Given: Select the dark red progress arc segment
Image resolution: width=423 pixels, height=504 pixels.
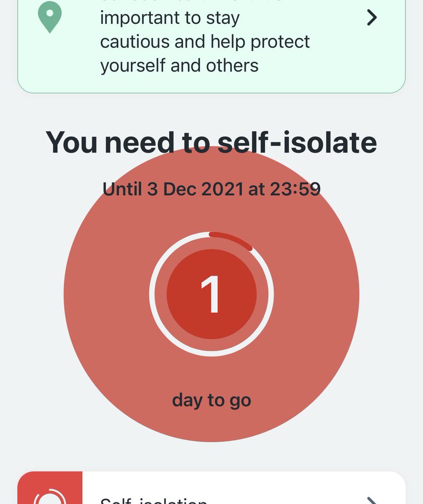Looking at the screenshot, I should 231,240.
